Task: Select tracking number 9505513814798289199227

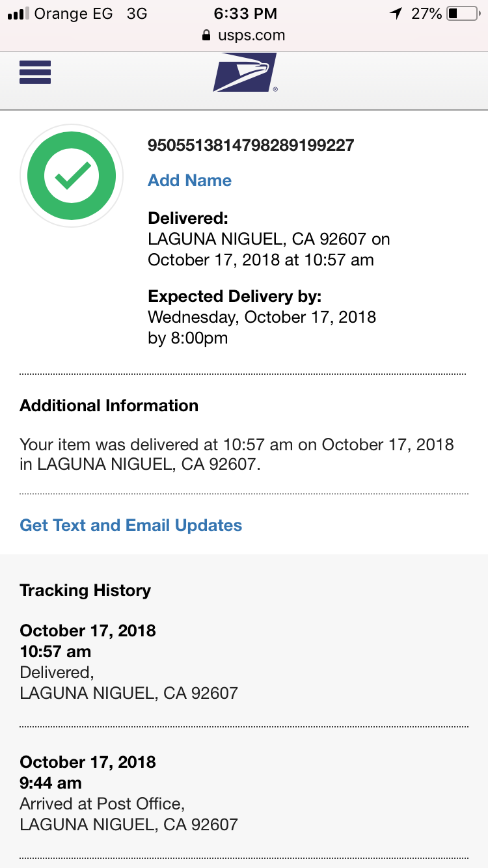Action: click(251, 145)
